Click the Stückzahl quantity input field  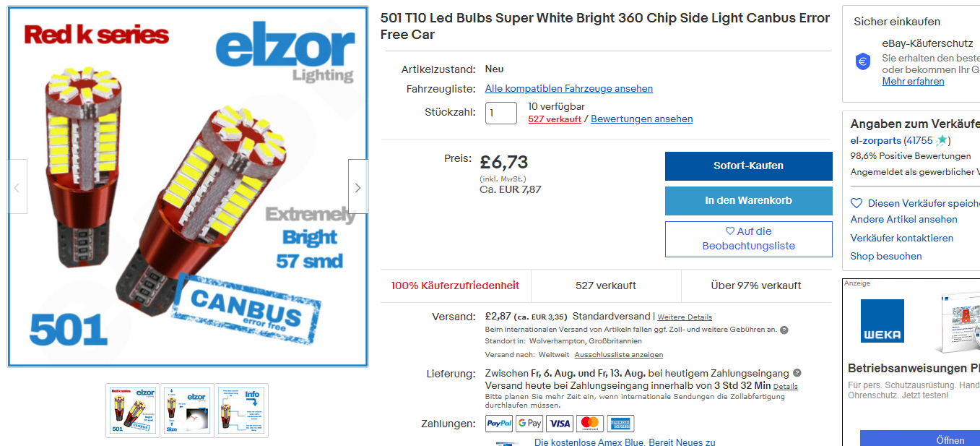click(500, 113)
